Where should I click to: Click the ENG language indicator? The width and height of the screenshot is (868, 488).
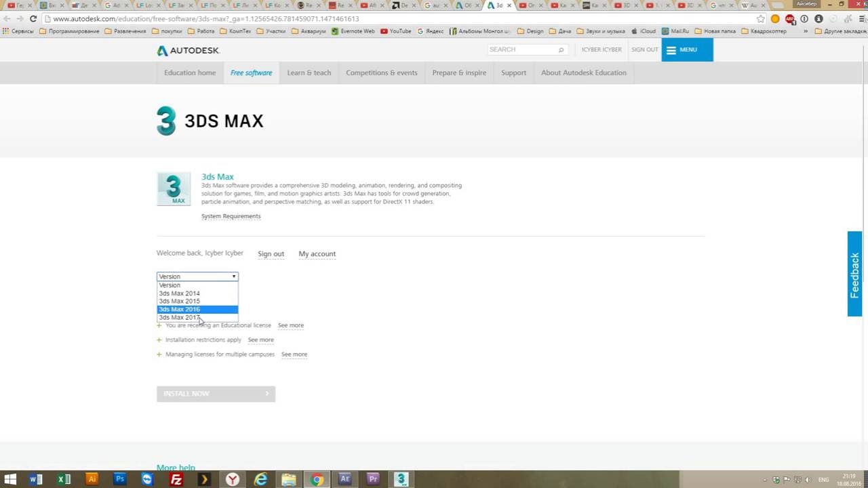point(824,480)
